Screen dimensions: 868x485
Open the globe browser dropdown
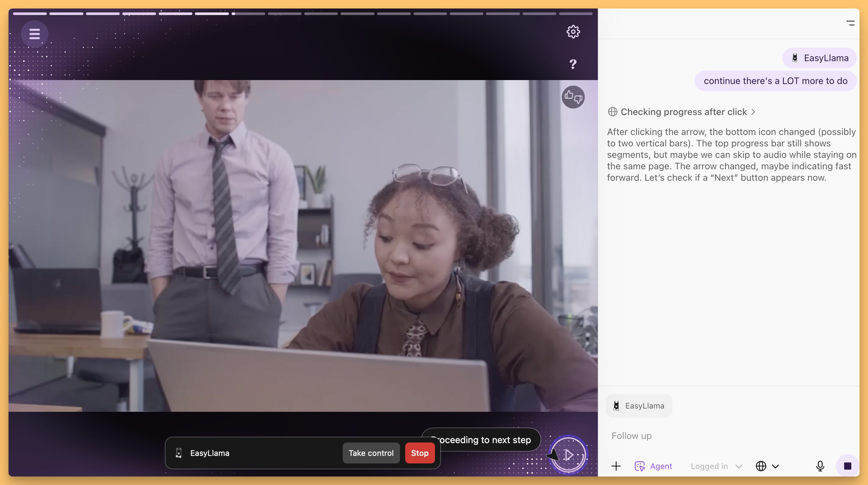click(767, 466)
